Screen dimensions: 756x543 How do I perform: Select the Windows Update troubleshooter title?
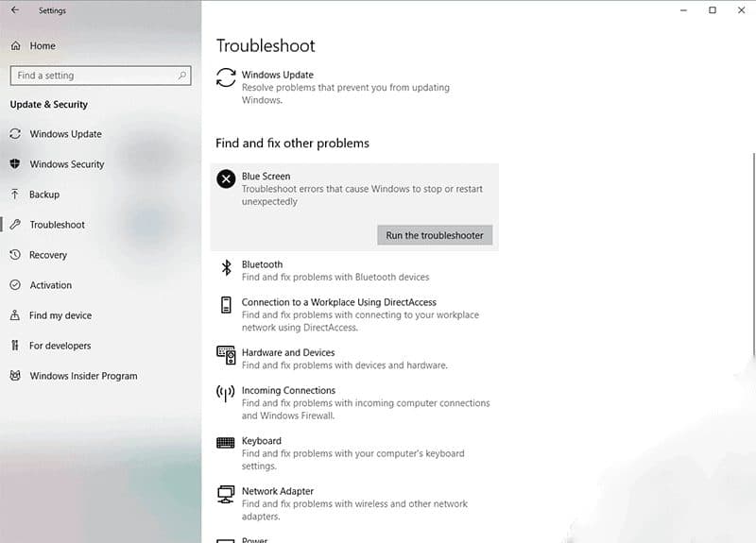[x=278, y=75]
